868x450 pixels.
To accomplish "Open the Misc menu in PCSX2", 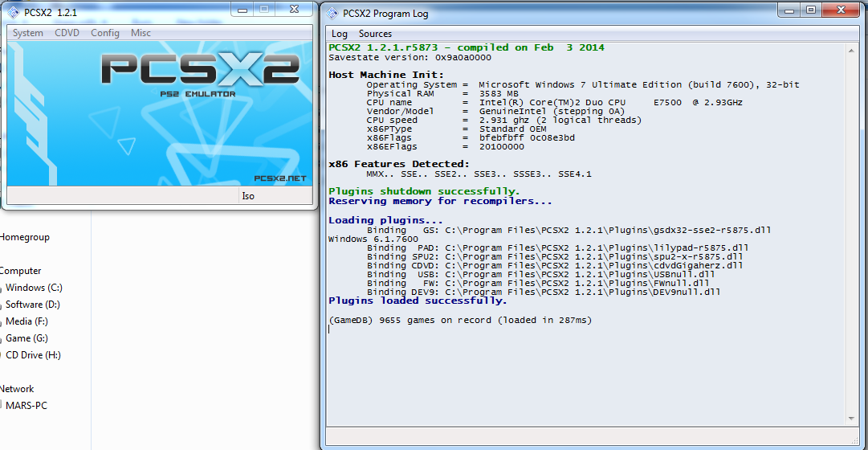I will point(141,33).
